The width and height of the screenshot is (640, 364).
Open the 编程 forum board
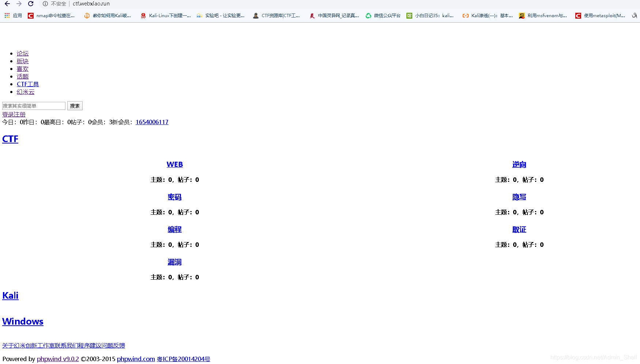(175, 230)
